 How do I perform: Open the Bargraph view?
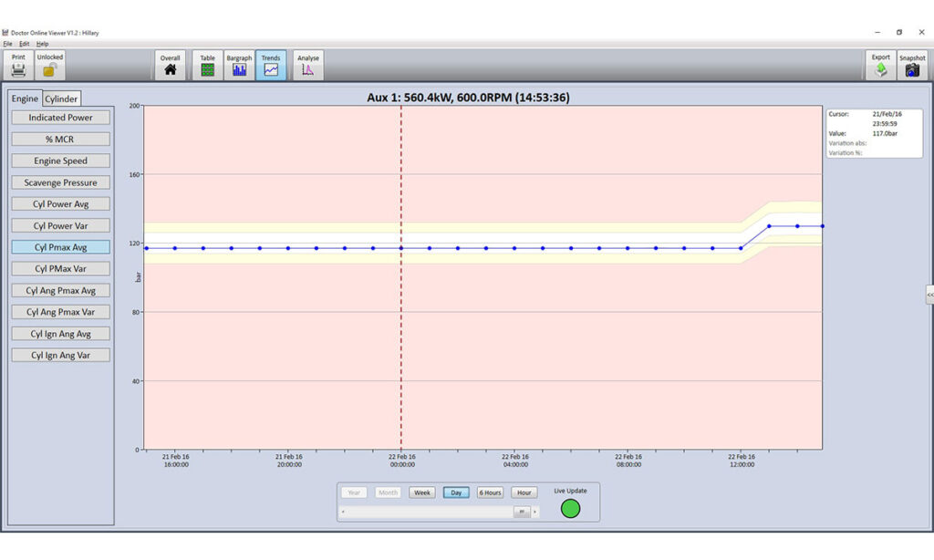click(x=239, y=64)
